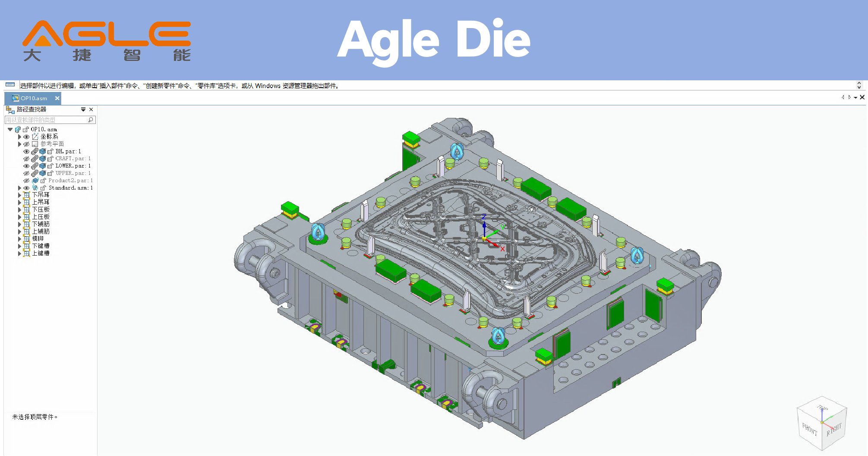Expand the 上压板 group
The width and height of the screenshot is (868, 456).
[x=19, y=217]
